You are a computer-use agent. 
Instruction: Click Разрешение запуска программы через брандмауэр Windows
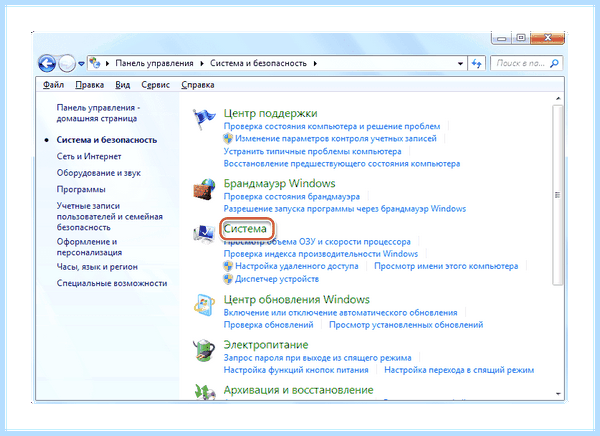coord(345,209)
